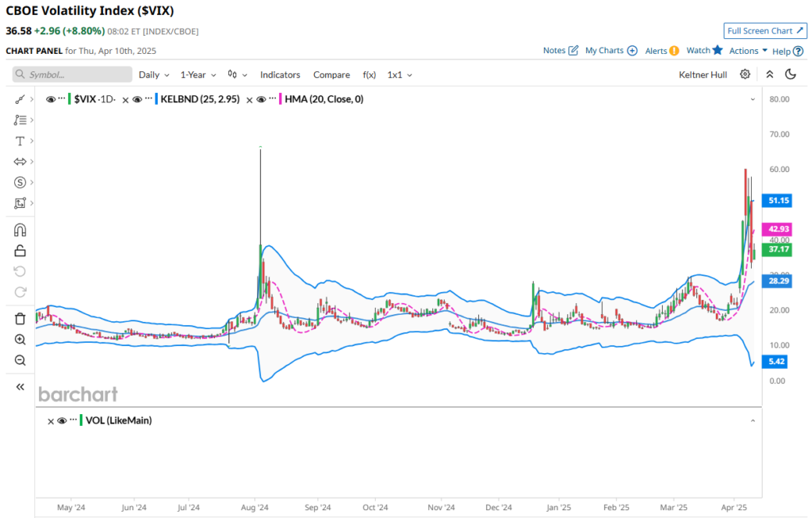
Task: Toggle visibility of KELBND indicator
Action: (x=136, y=99)
